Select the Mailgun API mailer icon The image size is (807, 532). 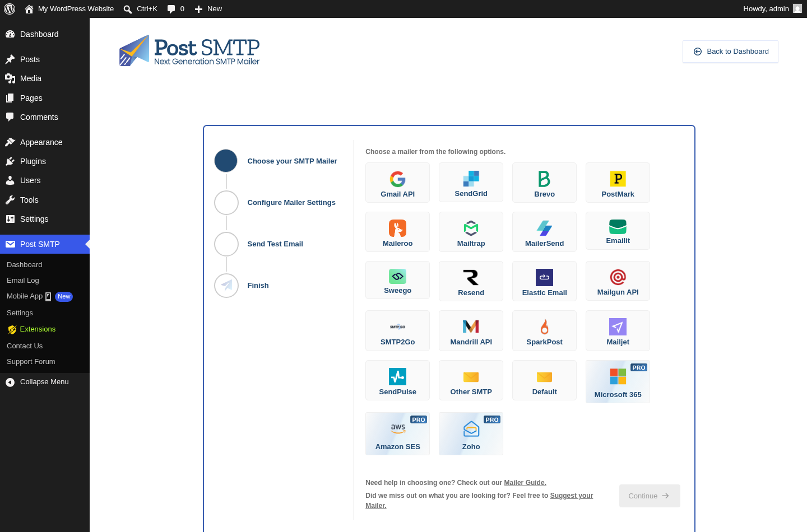coord(618,277)
